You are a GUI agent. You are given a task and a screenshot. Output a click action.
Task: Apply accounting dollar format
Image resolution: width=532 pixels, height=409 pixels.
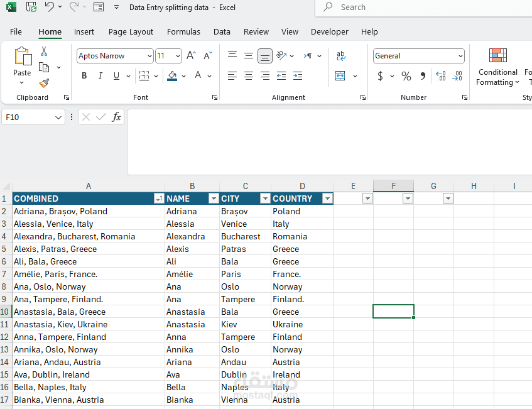click(x=381, y=75)
